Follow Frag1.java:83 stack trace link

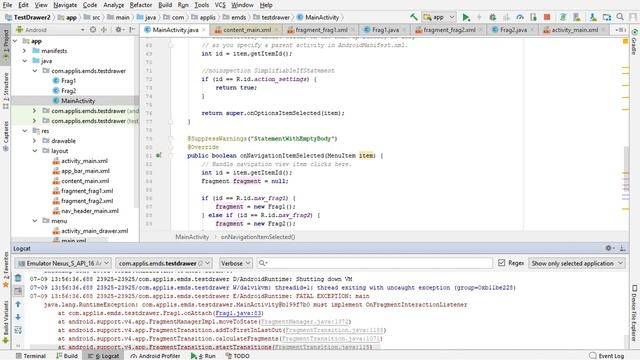(239, 313)
